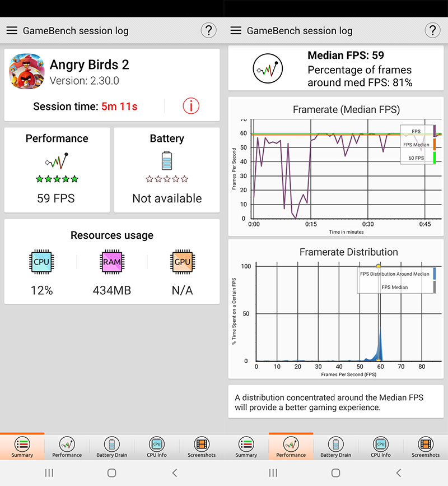The height and width of the screenshot is (486, 448).
Task: Tap the Resources usage heading
Action: point(112,235)
